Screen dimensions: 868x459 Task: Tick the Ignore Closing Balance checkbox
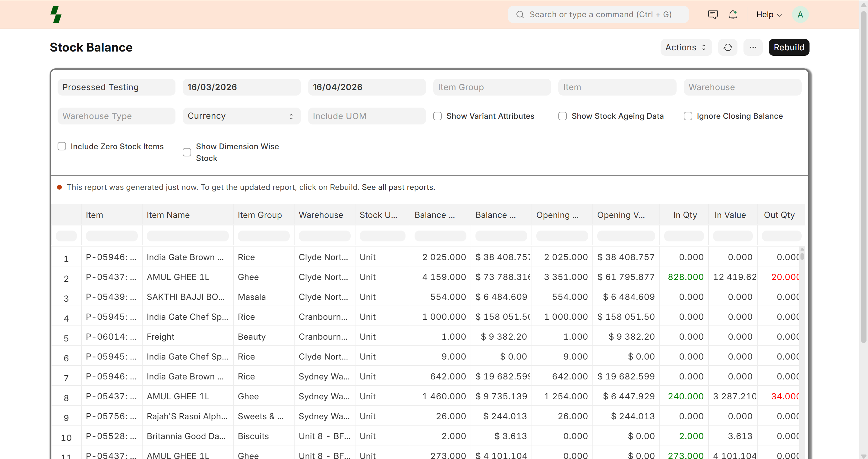coord(688,116)
